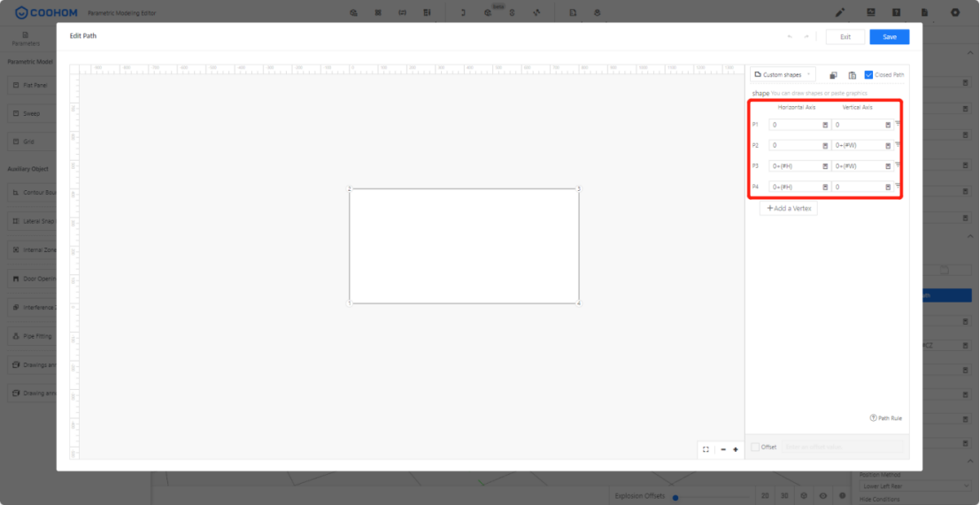Click the Explosion Offsets slider handle
This screenshot has width=980, height=505.
[675, 498]
